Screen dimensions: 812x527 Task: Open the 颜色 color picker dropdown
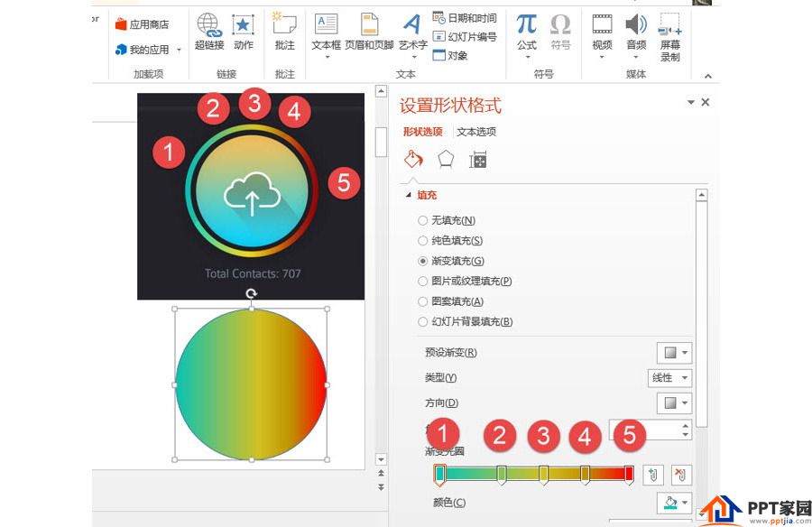click(x=674, y=502)
